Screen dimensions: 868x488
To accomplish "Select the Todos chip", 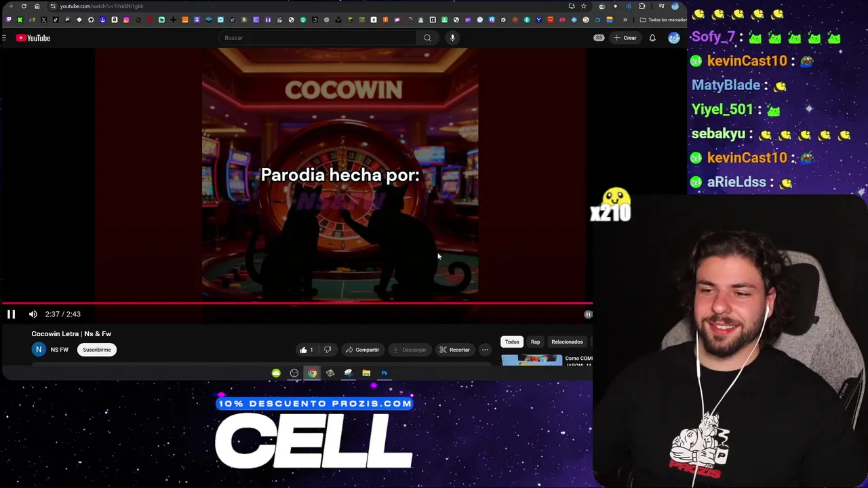I will click(x=512, y=342).
